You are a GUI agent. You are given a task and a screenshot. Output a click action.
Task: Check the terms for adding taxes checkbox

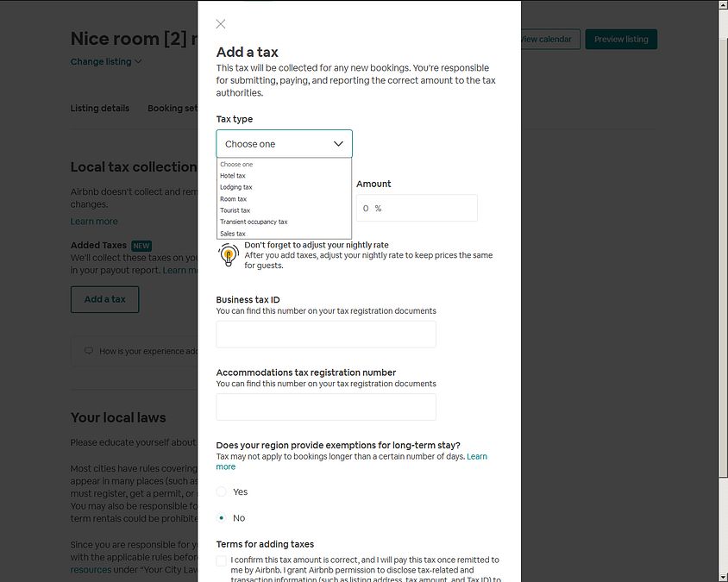click(x=222, y=560)
